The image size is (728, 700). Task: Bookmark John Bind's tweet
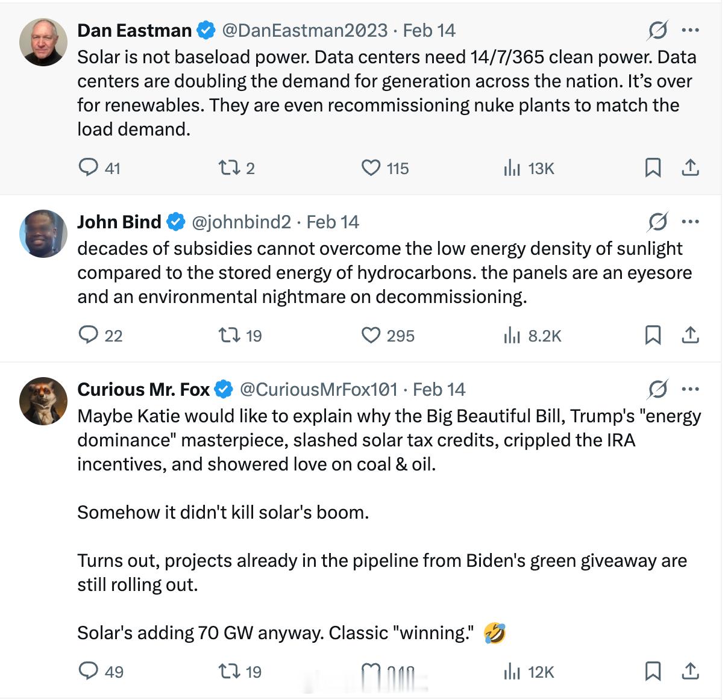click(653, 334)
